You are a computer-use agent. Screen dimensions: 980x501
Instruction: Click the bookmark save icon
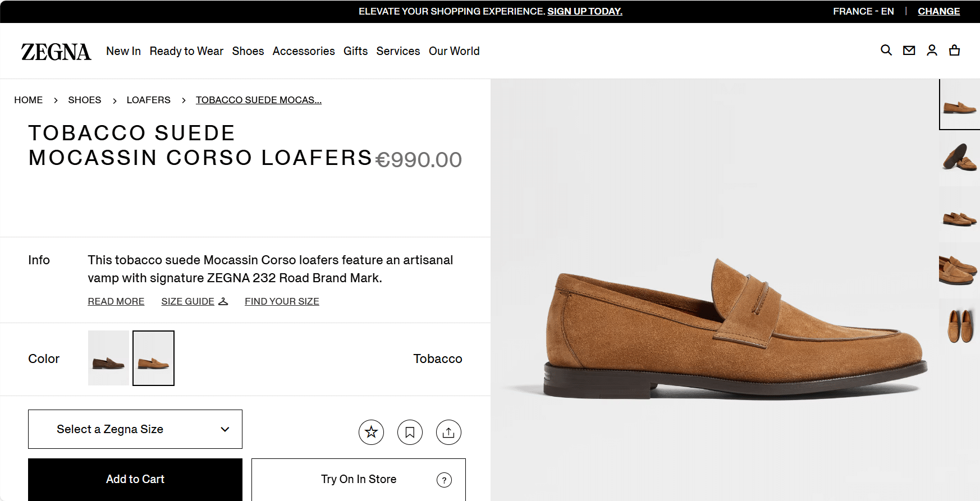pyautogui.click(x=410, y=432)
